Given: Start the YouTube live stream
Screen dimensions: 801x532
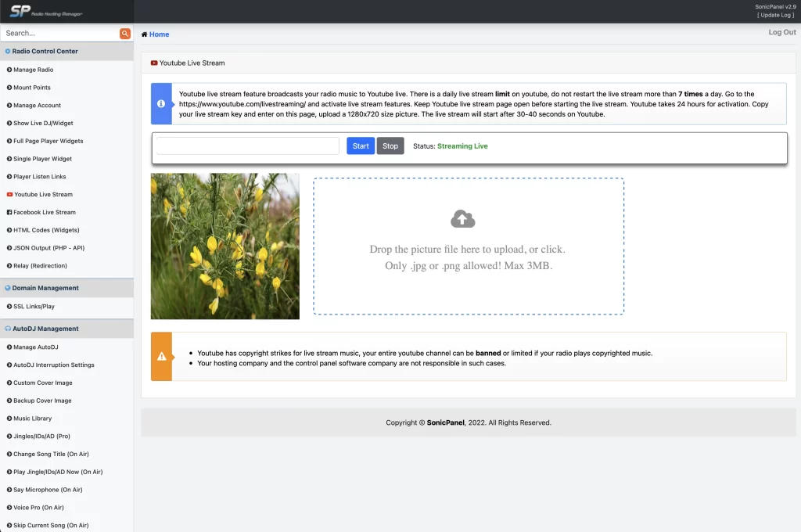Looking at the screenshot, I should (361, 146).
